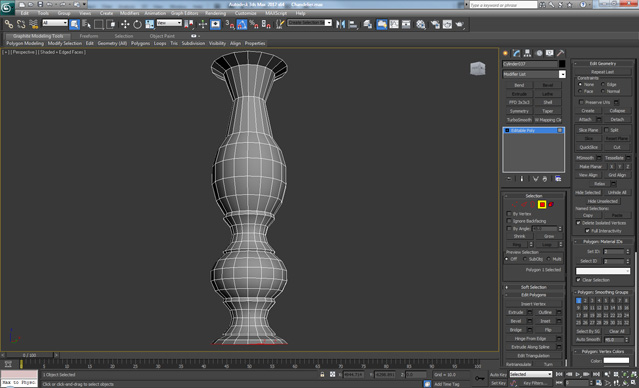Click the object color swatch beside name
Viewport: 639px width, 388px height.
[562, 64]
